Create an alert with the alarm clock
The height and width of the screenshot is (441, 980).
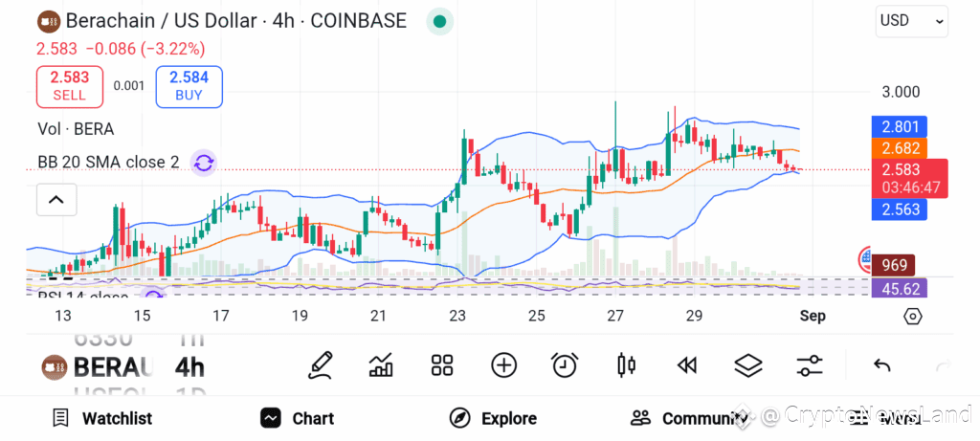point(565,365)
